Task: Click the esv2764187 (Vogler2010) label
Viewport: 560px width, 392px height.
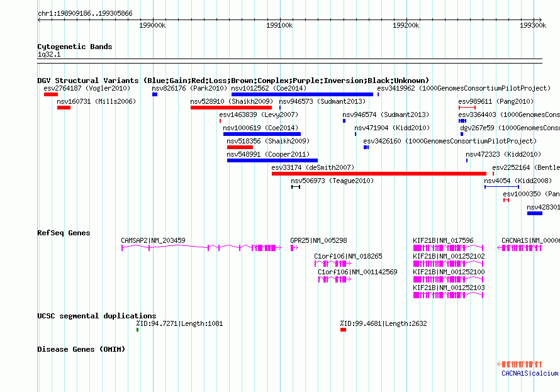Action: [87, 88]
